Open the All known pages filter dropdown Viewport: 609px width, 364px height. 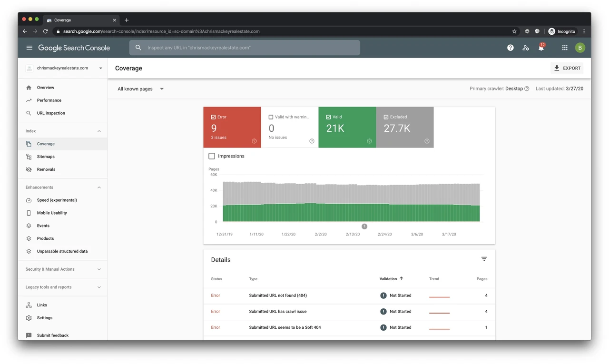[x=141, y=89]
